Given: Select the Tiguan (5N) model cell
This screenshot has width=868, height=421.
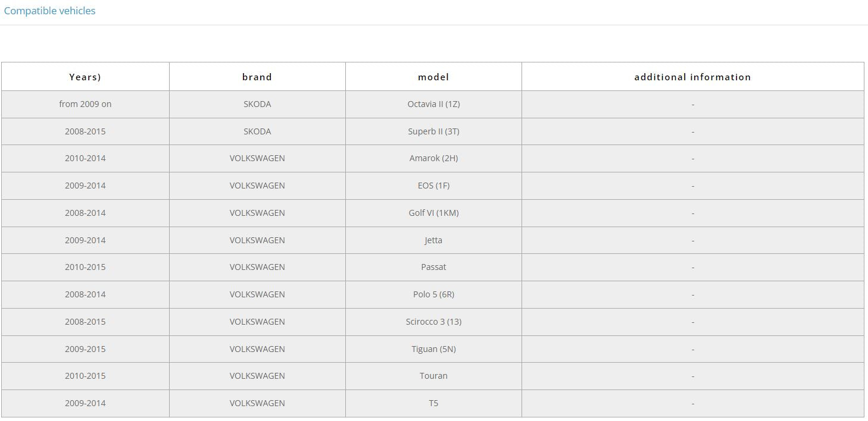Looking at the screenshot, I should click(433, 349).
